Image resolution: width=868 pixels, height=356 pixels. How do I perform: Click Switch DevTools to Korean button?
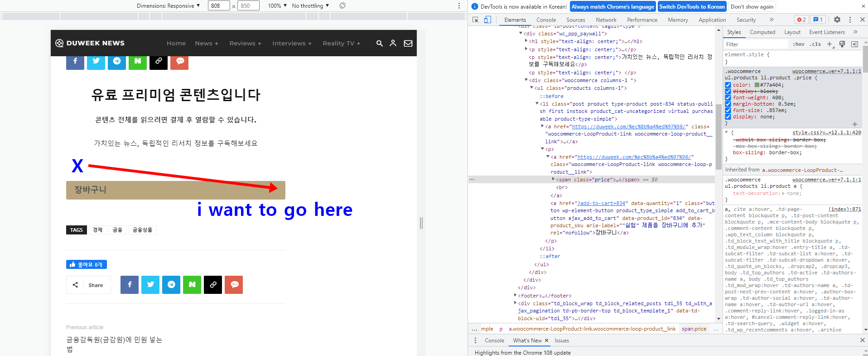click(692, 6)
